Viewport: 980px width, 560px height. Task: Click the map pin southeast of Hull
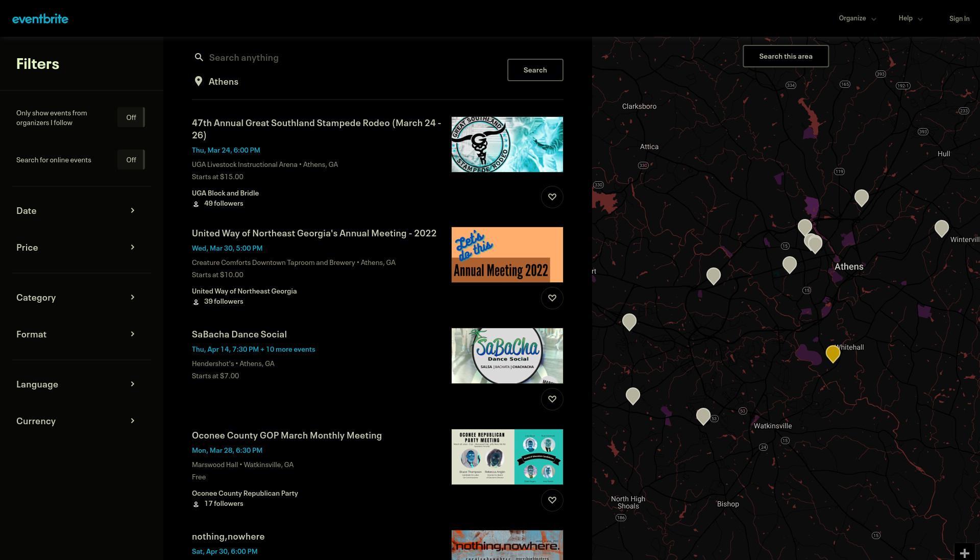coord(862,198)
